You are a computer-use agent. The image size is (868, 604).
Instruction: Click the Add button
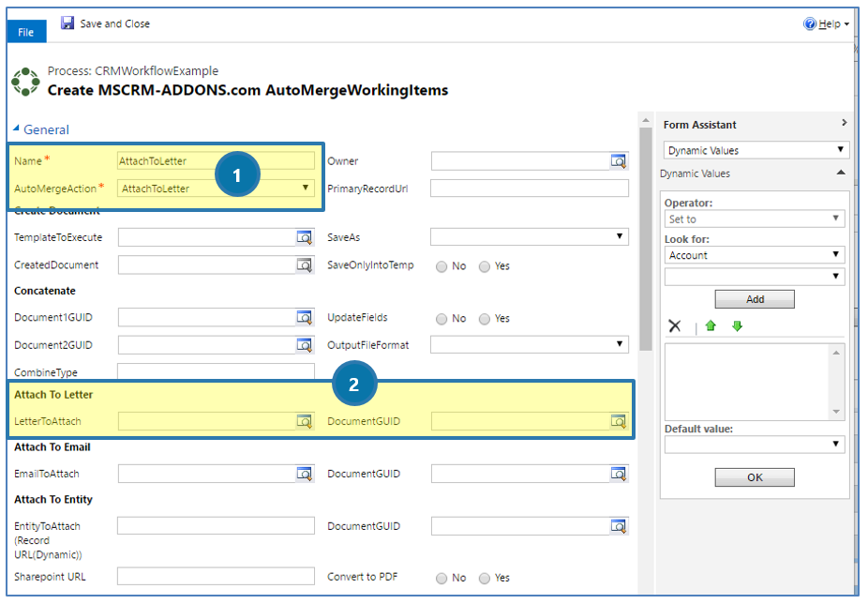755,299
